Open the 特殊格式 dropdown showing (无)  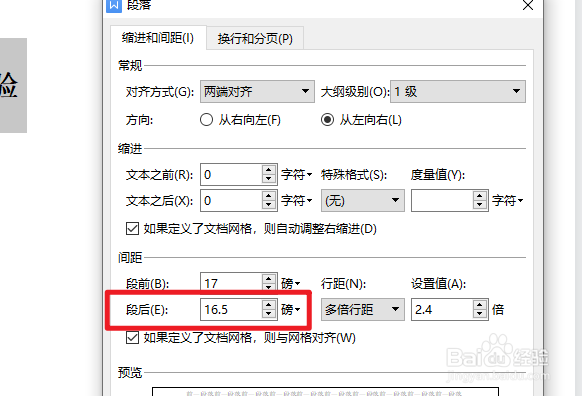(363, 200)
